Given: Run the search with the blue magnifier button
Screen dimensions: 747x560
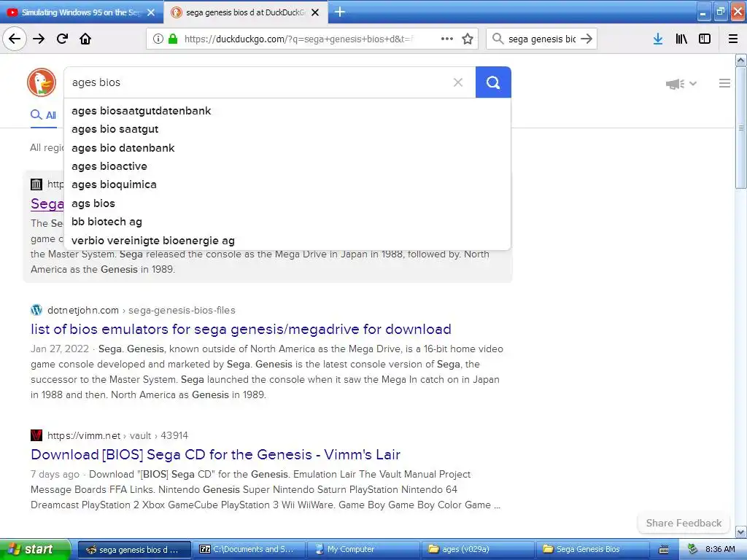Looking at the screenshot, I should [493, 82].
